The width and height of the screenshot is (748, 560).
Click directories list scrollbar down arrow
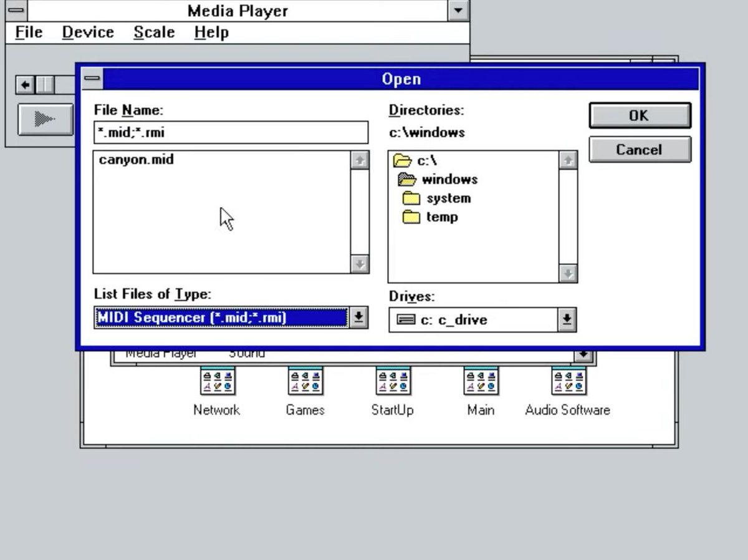pos(568,273)
